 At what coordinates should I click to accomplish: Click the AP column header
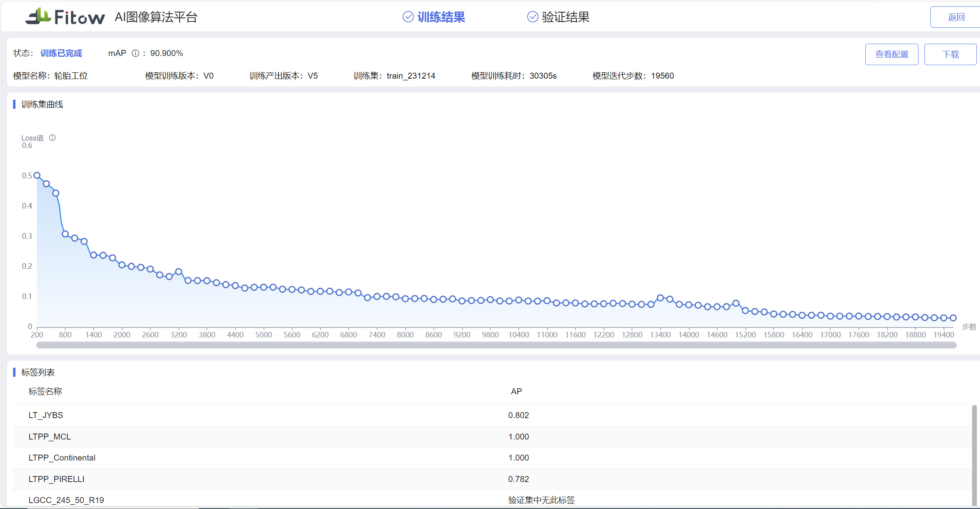coord(516,391)
